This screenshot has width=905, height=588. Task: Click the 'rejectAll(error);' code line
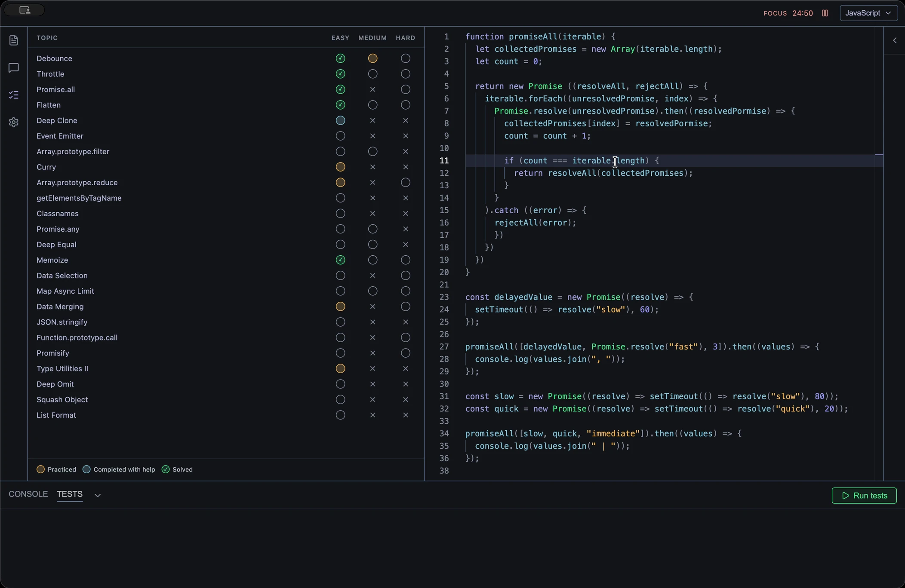click(x=535, y=223)
